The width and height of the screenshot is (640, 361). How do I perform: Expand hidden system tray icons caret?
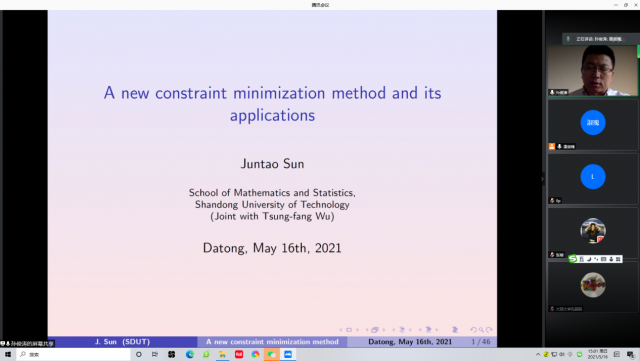[x=538, y=354]
